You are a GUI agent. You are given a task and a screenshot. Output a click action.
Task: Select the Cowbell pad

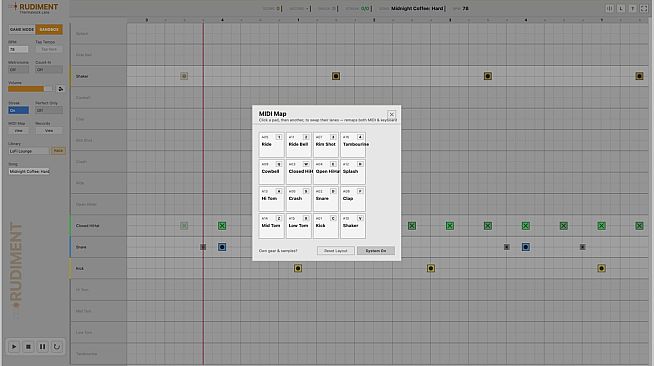pos(271,172)
